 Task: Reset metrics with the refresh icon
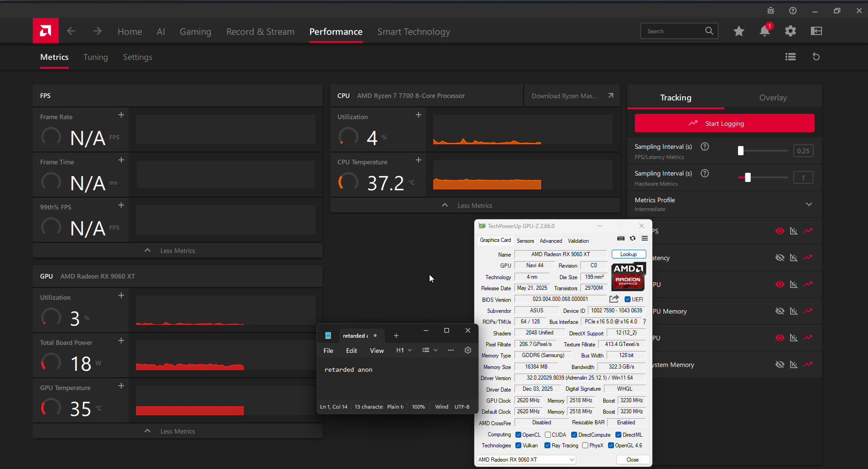816,57
